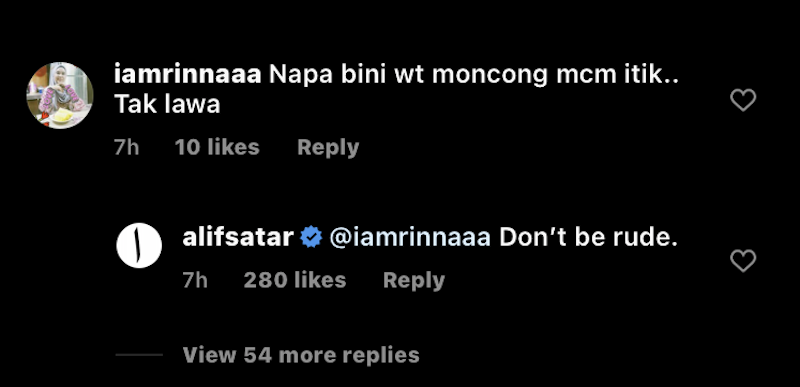
Task: Open the @iamrinnaaa mention in the reply
Action: pos(410,238)
